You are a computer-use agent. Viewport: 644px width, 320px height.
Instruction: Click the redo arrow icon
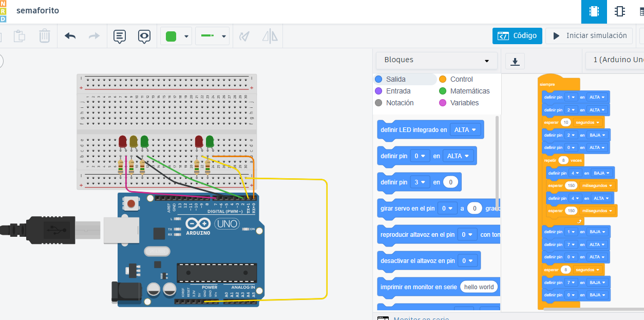94,36
